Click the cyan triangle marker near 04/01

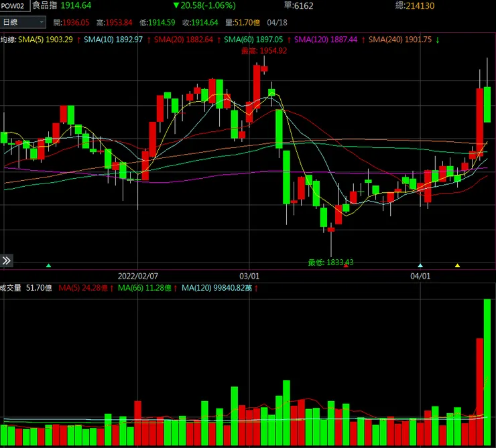(x=420, y=265)
